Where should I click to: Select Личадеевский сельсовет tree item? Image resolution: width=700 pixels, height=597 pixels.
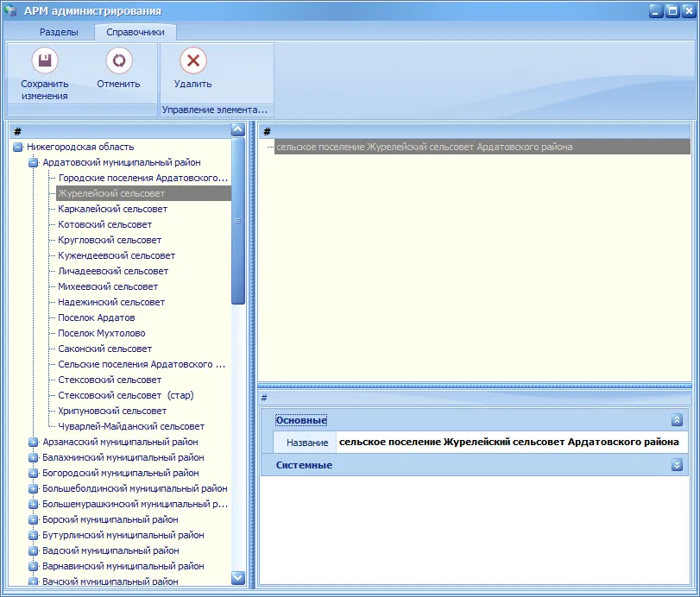click(113, 271)
